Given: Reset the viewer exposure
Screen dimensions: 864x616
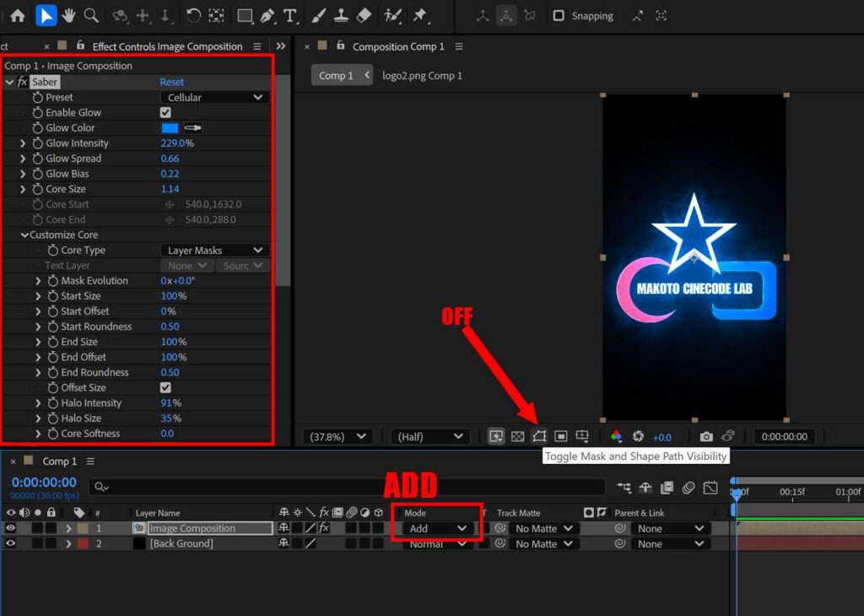Looking at the screenshot, I should tap(638, 436).
